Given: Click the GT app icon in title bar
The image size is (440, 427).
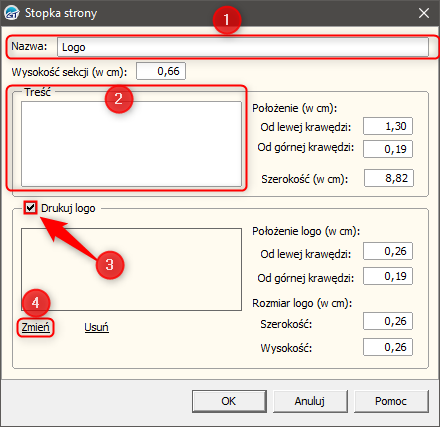Looking at the screenshot, I should click(12, 13).
